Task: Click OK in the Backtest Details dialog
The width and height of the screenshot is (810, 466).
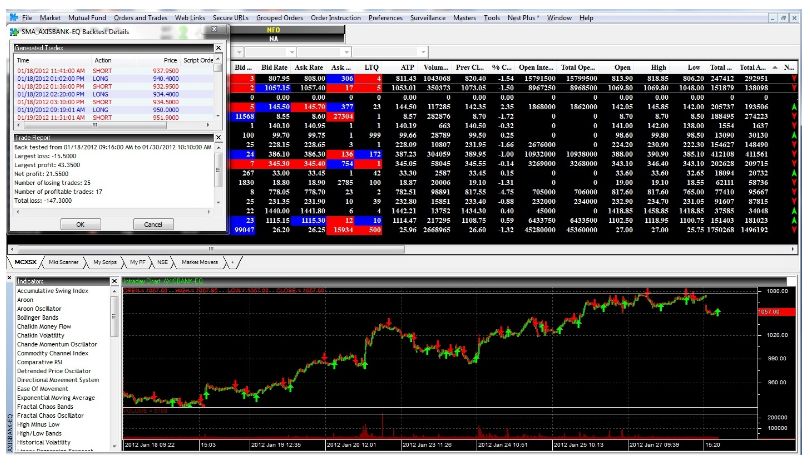Action: [x=80, y=224]
